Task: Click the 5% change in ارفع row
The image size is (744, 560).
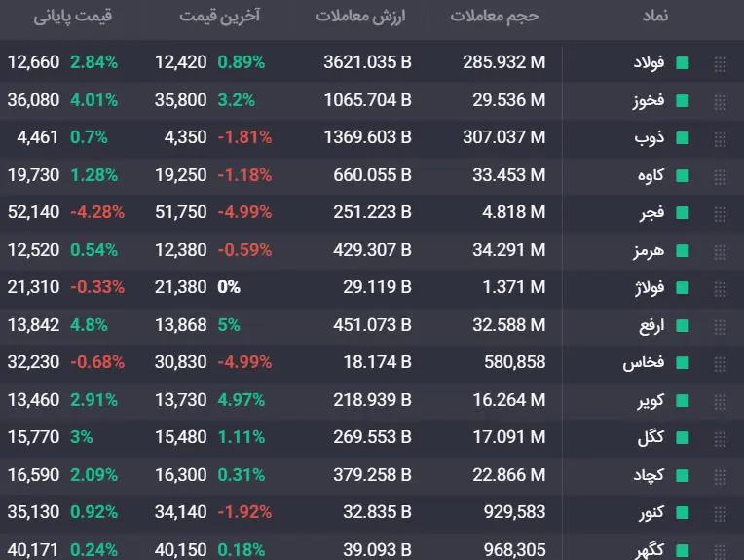Action: pos(229,325)
